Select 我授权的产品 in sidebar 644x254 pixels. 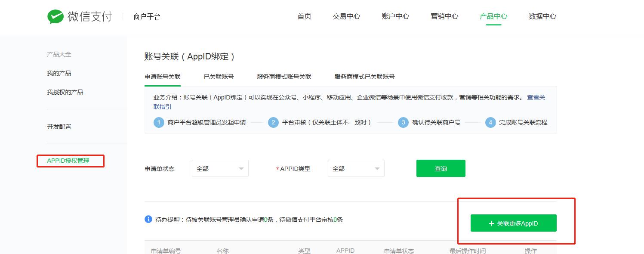[x=65, y=92]
